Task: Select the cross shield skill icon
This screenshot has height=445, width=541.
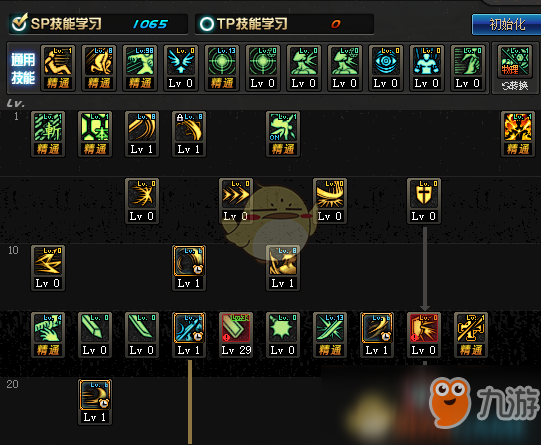Action: click(424, 201)
